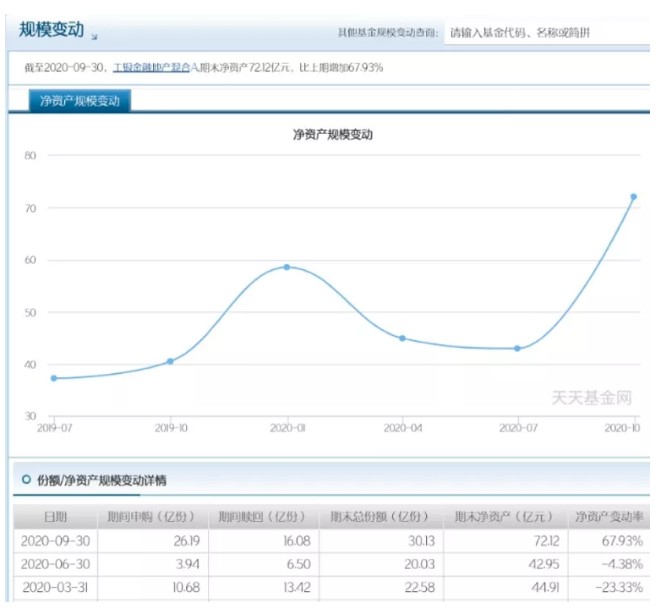Click the 份额/净资产规模变动详情 section heading
The width and height of the screenshot is (660, 607).
[x=101, y=480]
